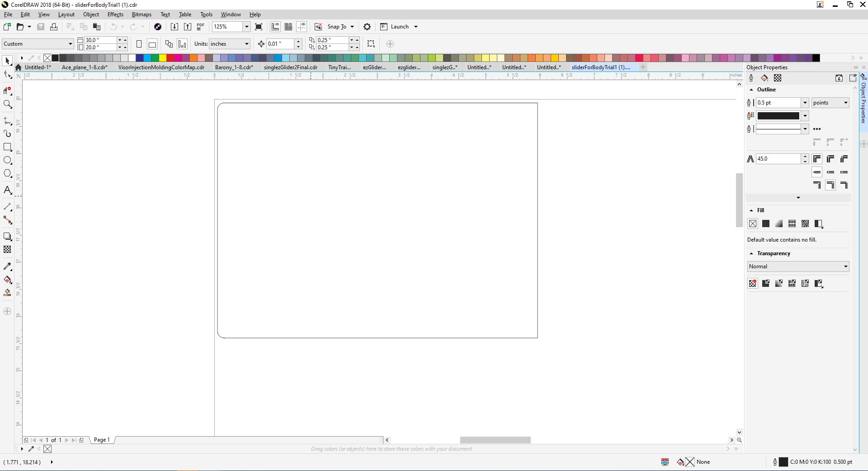
Task: Toggle the Show grid button
Action: [288, 27]
